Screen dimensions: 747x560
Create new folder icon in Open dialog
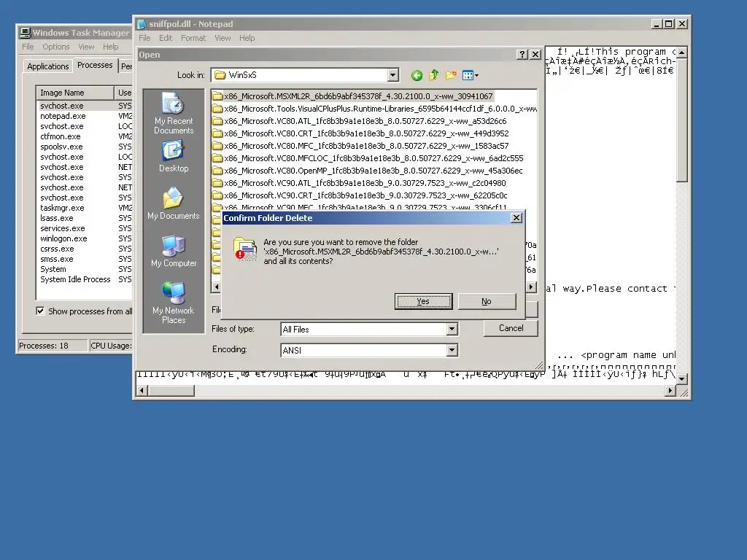pyautogui.click(x=451, y=75)
